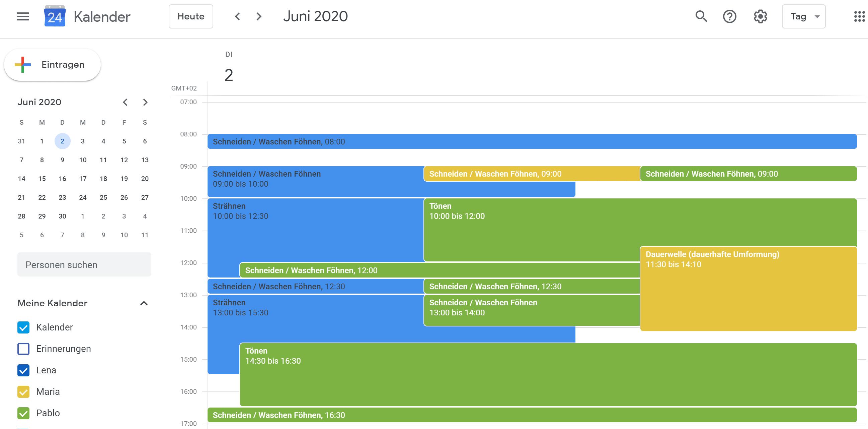Viewport: 868px width, 429px height.
Task: Open the search icon in the top bar
Action: tap(701, 16)
